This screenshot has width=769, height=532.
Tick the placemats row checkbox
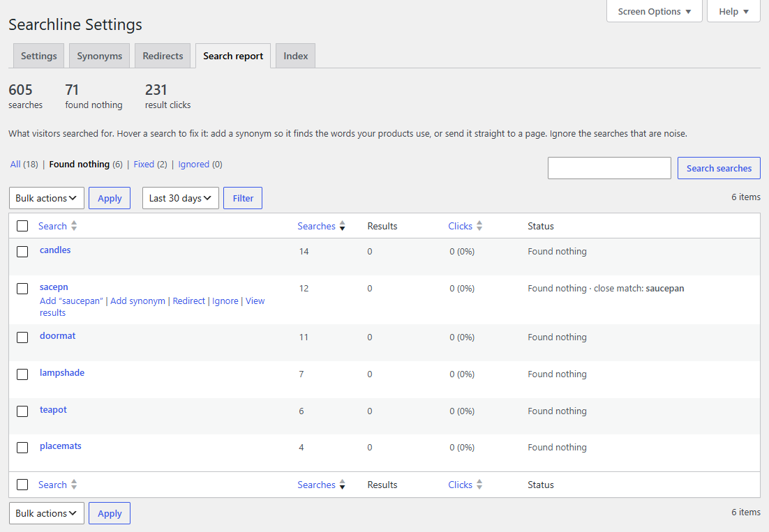(22, 448)
